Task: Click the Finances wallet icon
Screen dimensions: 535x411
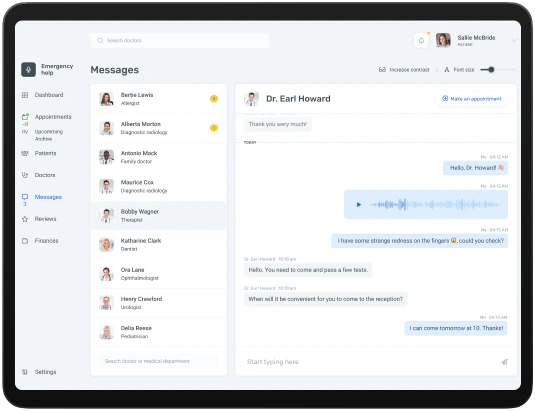Action: (25, 241)
